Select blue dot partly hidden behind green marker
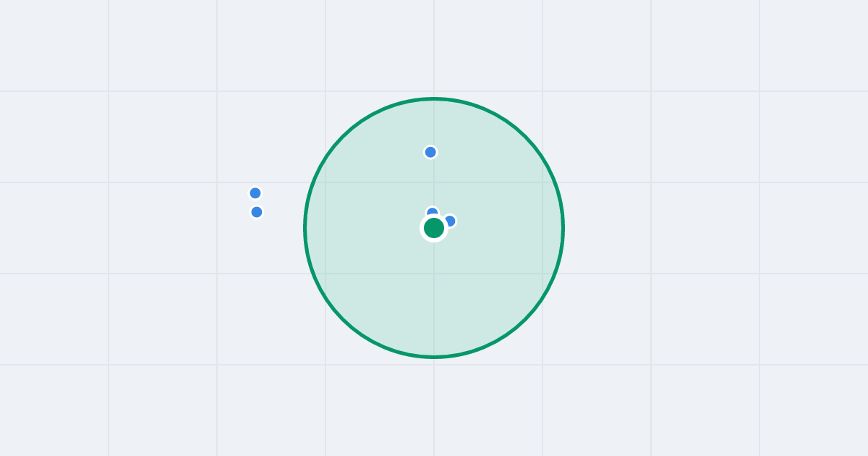This screenshot has height=456, width=868. tap(433, 212)
